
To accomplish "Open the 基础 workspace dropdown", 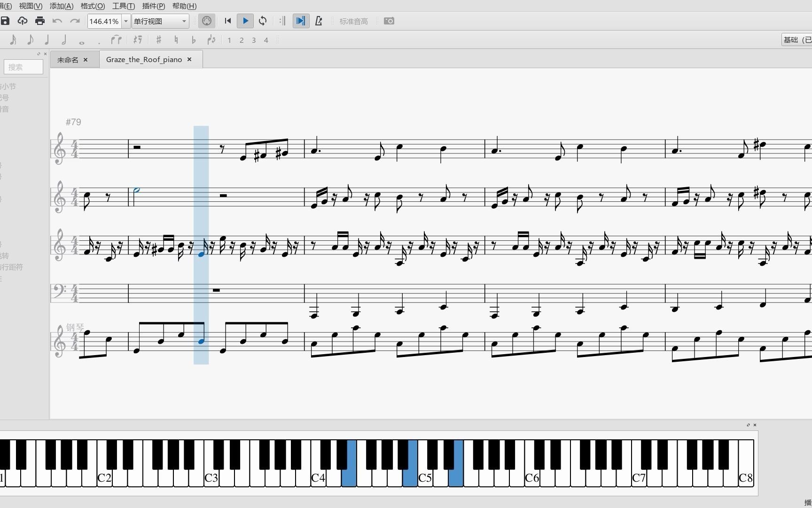I will (796, 40).
